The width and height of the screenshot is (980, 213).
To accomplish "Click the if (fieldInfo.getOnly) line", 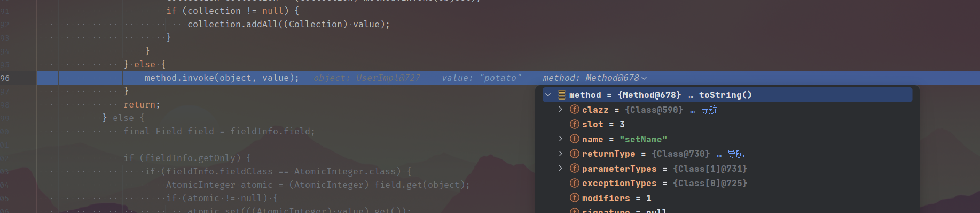I will pyautogui.click(x=187, y=158).
